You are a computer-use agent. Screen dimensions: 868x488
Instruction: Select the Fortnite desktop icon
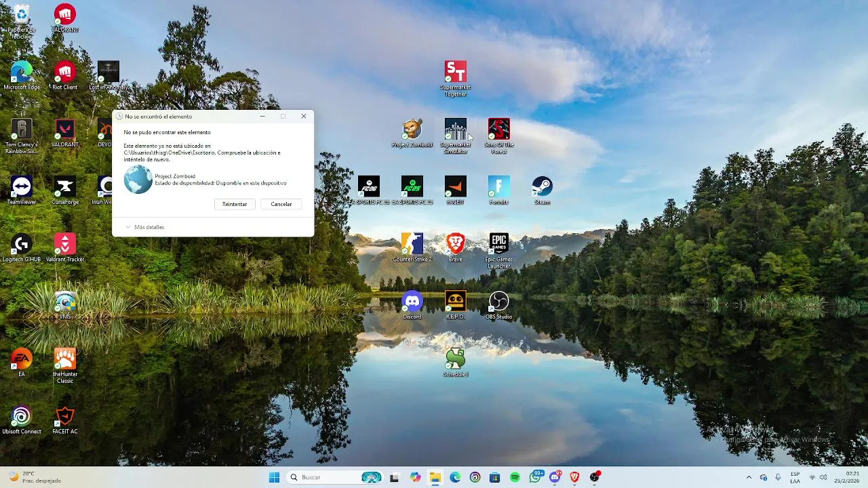(x=499, y=190)
